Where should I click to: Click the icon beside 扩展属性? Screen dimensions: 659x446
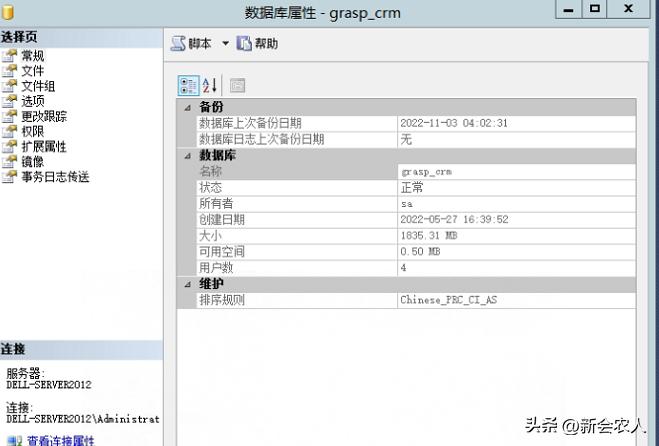(x=9, y=146)
